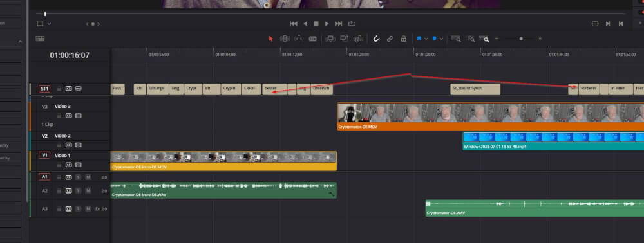Viewport: 644px width, 243px height.
Task: Toggle Position Lock padlock in toolbar
Action: coord(404,39)
